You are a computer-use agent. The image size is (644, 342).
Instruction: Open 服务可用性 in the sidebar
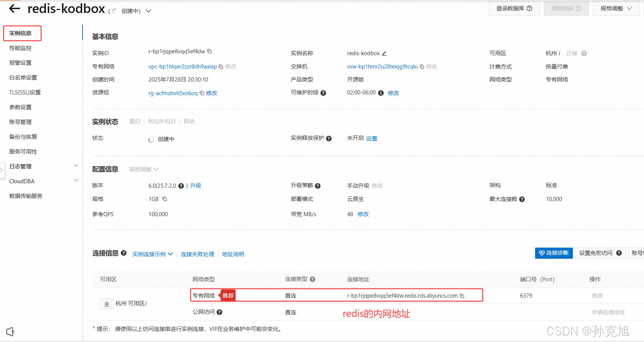click(x=23, y=152)
